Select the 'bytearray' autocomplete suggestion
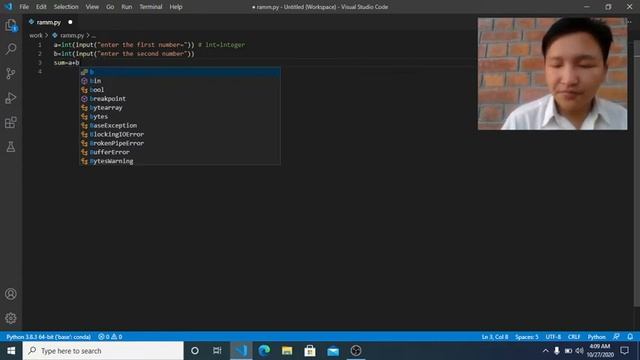This screenshot has width=640, height=360. (x=180, y=108)
